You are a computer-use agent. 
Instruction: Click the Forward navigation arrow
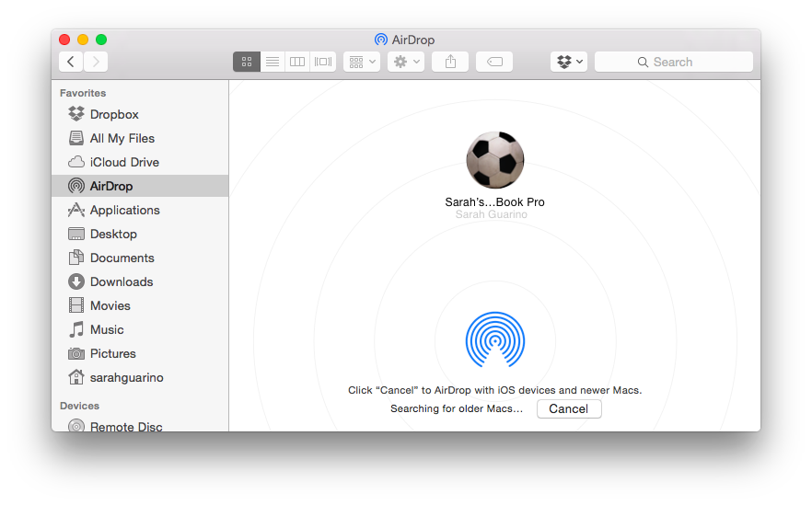[96, 62]
